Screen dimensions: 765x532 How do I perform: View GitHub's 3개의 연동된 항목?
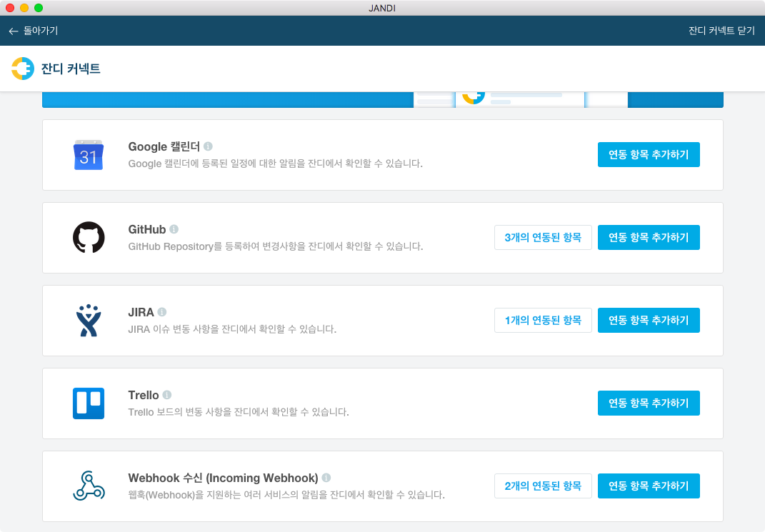click(x=543, y=238)
